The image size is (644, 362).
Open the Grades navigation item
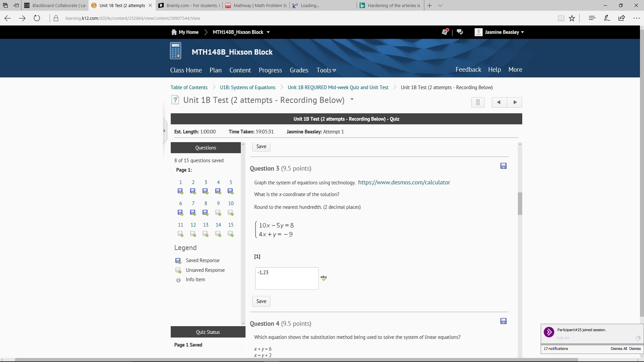click(x=299, y=70)
